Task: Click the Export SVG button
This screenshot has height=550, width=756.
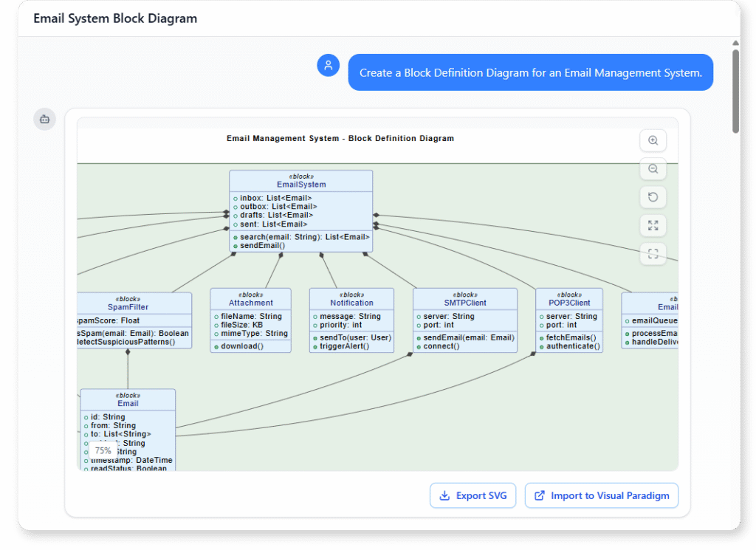Action: 472,495
